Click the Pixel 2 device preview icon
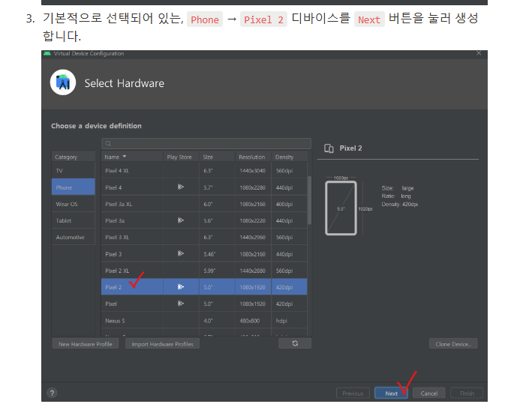Viewport: 532px width, 407px height. 329,148
